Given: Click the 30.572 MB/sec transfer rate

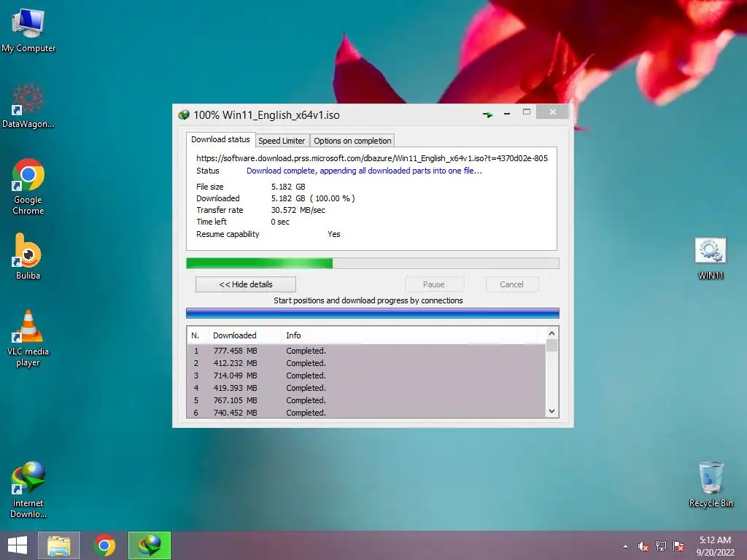Looking at the screenshot, I should (x=298, y=210).
